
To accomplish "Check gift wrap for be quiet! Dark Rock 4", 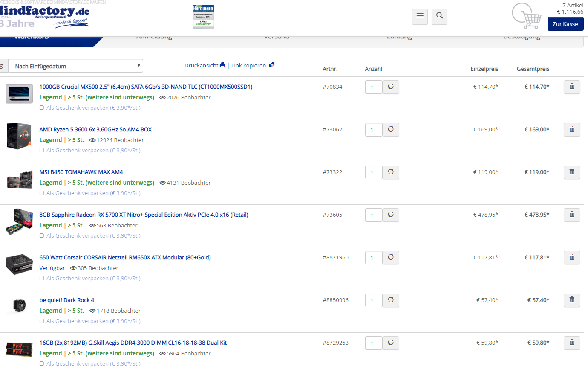I will (42, 321).
